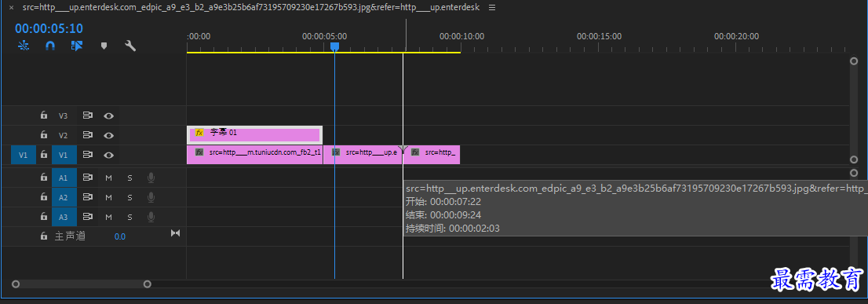Open timeline display settings wrench
Screen dimensions: 868x304
tap(130, 46)
